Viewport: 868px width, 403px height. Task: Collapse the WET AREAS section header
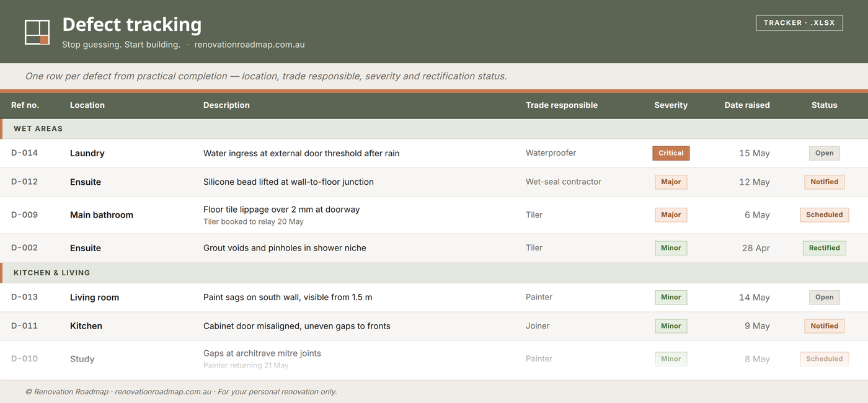[434, 129]
